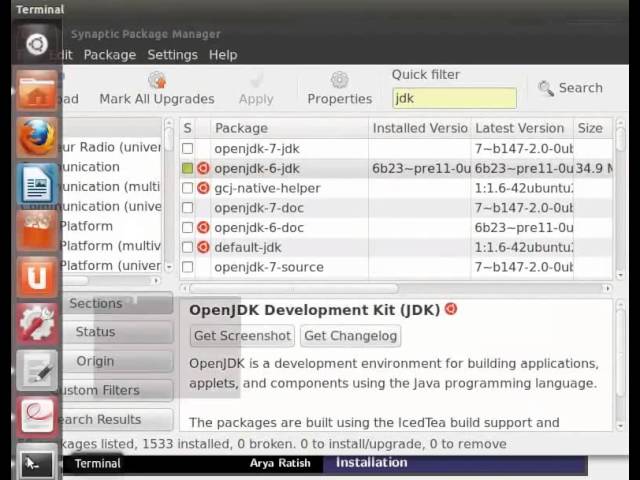Open Ubuntu One launcher icon

(x=37, y=277)
